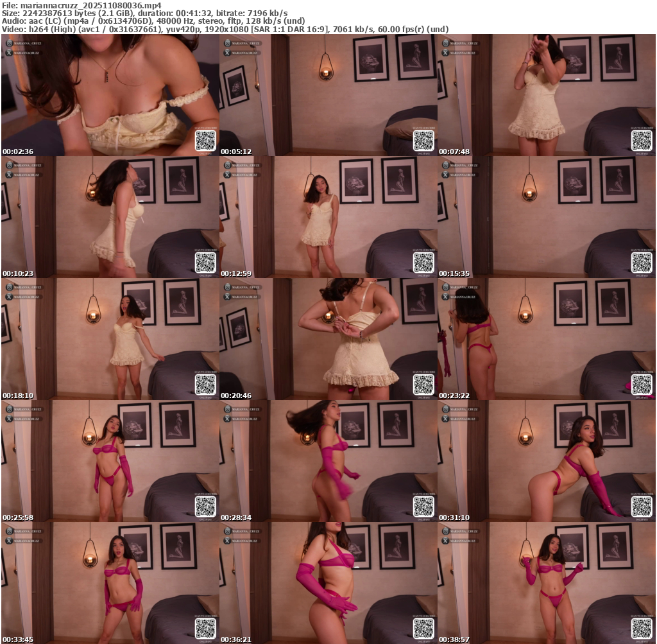Select the frame stamped 00:31:10
657x644 pixels.
(546, 461)
